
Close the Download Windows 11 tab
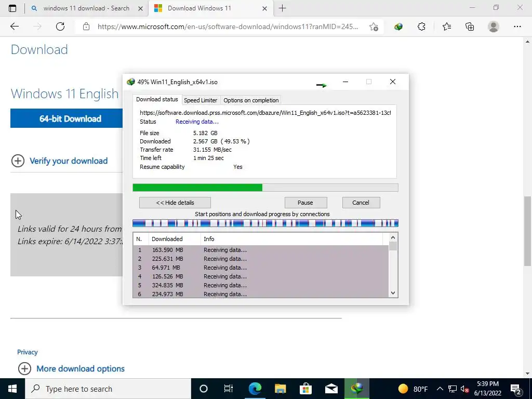[x=264, y=8]
